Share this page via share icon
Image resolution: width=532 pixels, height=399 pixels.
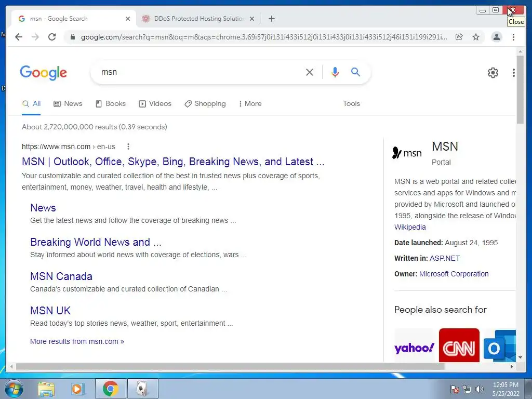click(x=459, y=37)
